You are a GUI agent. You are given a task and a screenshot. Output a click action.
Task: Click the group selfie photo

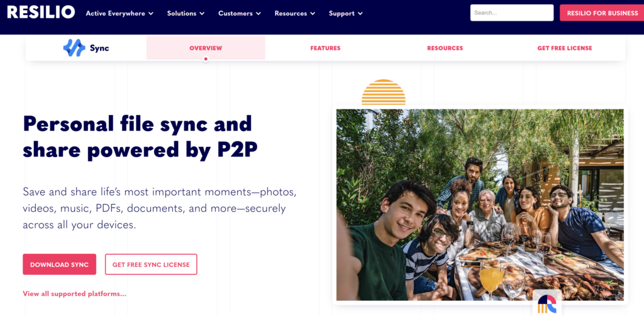pos(480,205)
